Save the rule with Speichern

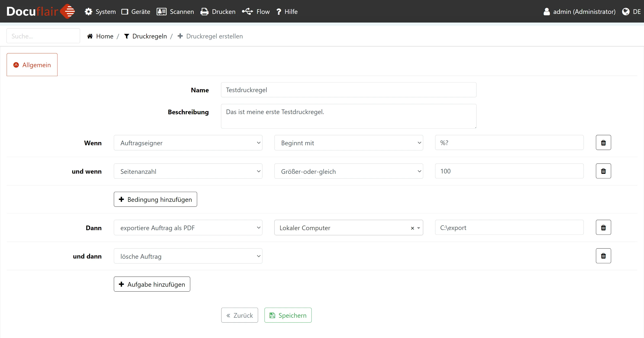[x=288, y=315]
